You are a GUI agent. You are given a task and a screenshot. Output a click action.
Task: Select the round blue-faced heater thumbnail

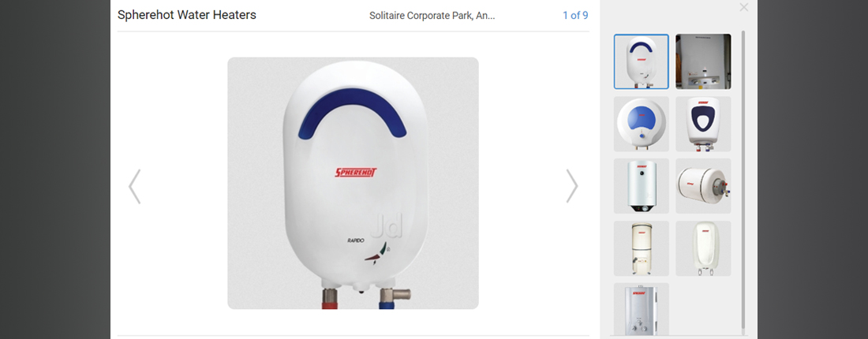point(641,124)
